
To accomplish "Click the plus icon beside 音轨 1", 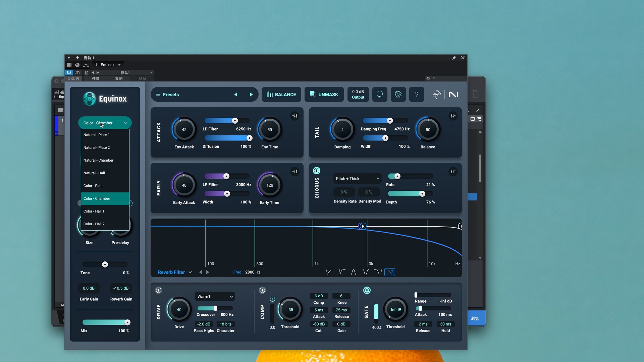I will 77,58.
